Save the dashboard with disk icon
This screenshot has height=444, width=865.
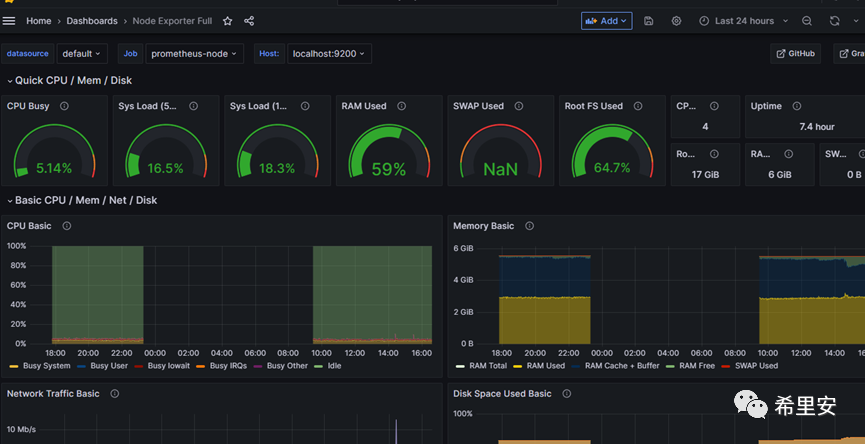point(649,21)
